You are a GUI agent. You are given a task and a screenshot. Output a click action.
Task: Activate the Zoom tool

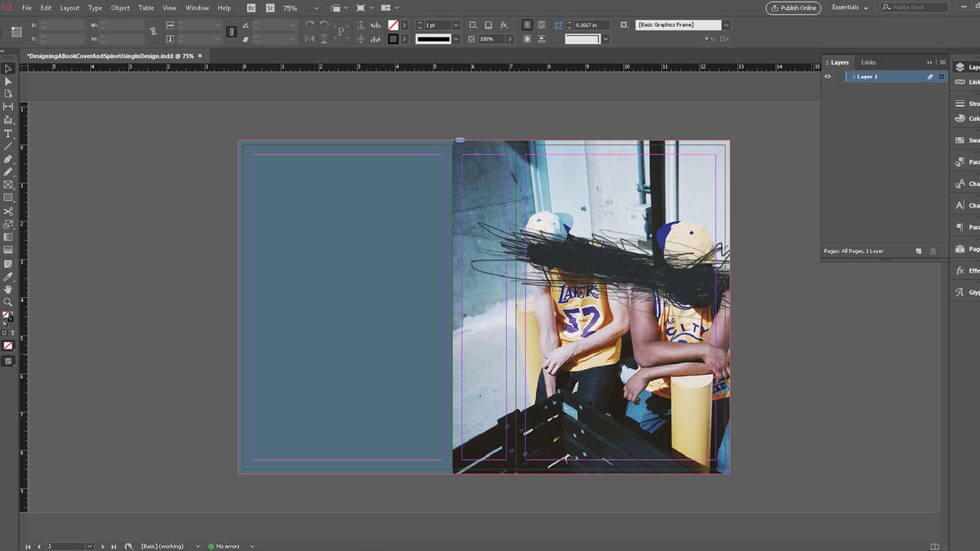pyautogui.click(x=8, y=303)
